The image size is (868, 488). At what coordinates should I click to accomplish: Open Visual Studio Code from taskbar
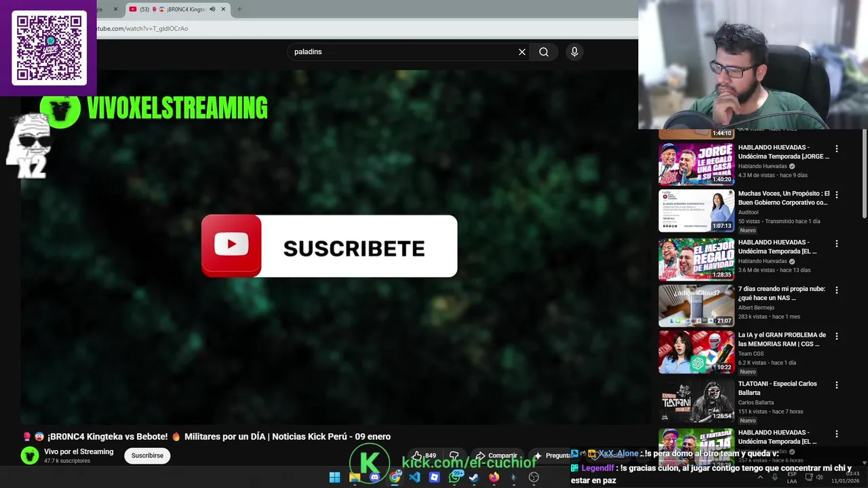point(414,477)
